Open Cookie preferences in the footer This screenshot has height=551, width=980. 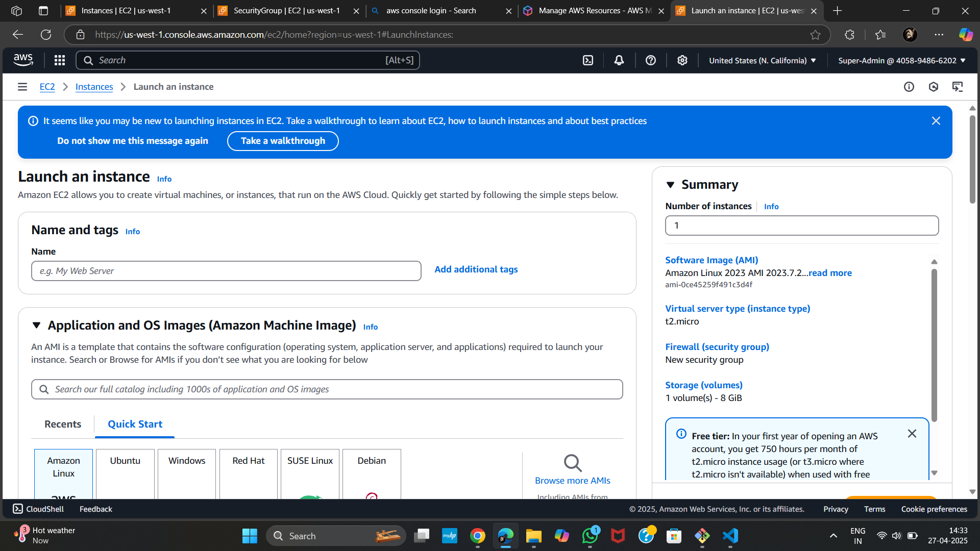(x=934, y=509)
